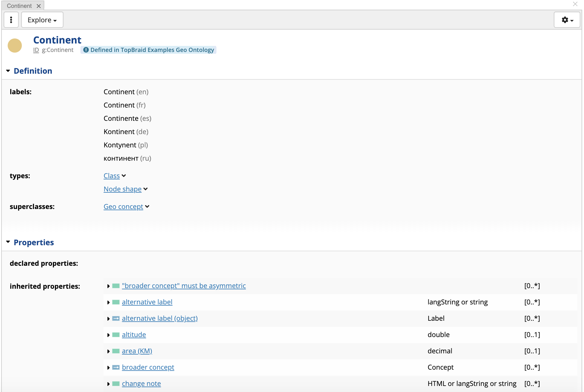Click the info icon next to ontology definition
Viewport: 584px width, 392px height.
click(x=86, y=50)
